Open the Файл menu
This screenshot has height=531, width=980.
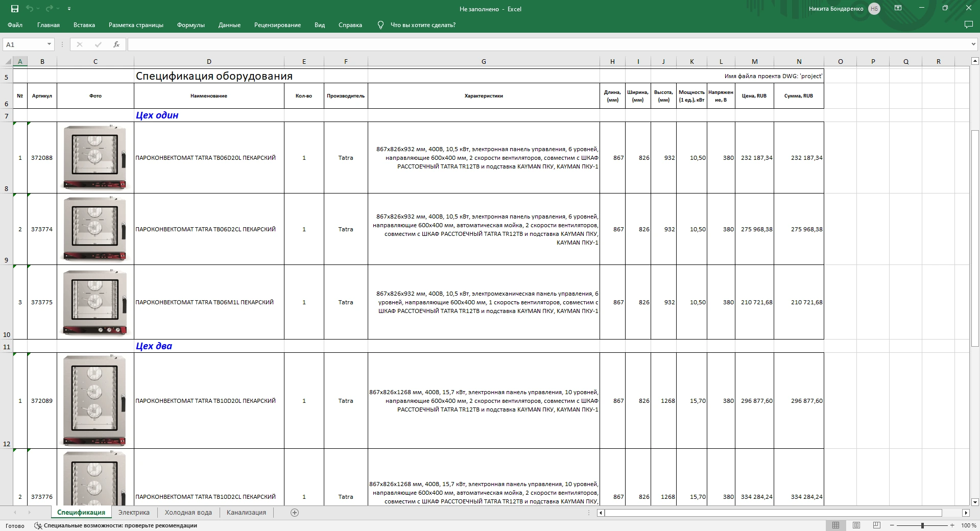point(15,25)
